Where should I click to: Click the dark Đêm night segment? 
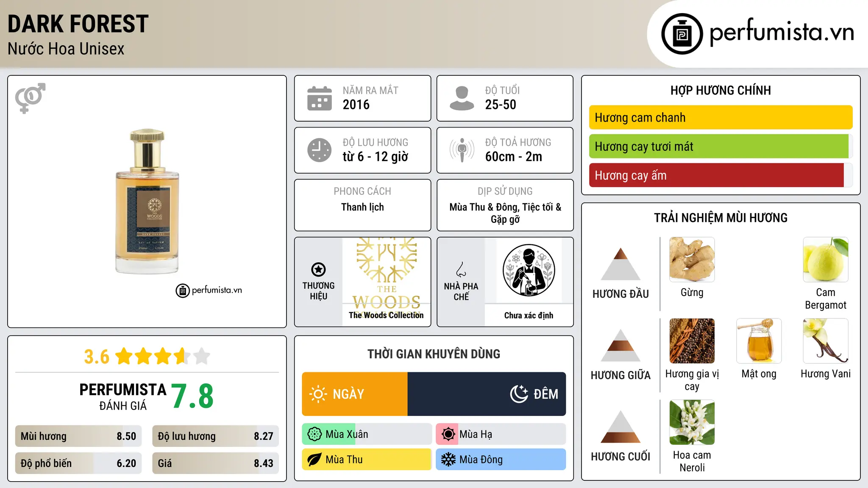[x=487, y=394]
